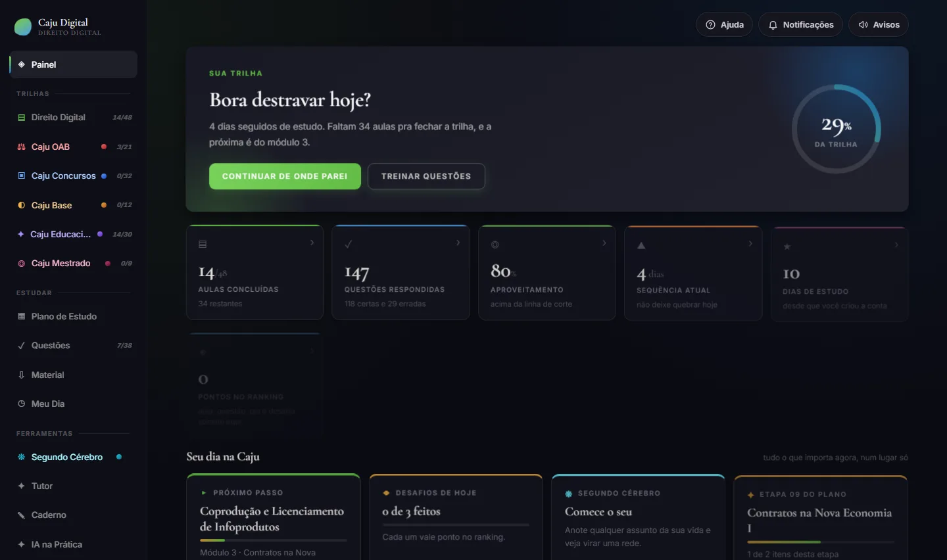This screenshot has height=560, width=947.
Task: Click the Notificações bell icon
Action: [x=773, y=24]
